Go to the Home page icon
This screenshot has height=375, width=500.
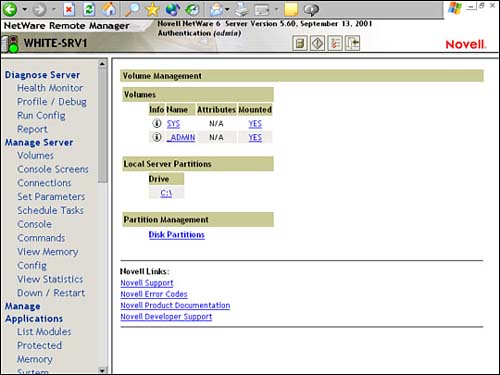(109, 9)
